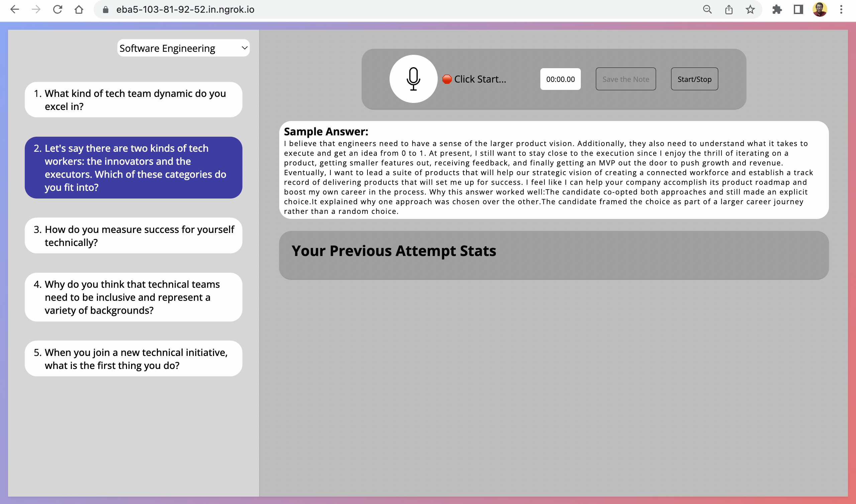
Task: Click the 00:00.00 timer display
Action: click(x=560, y=79)
